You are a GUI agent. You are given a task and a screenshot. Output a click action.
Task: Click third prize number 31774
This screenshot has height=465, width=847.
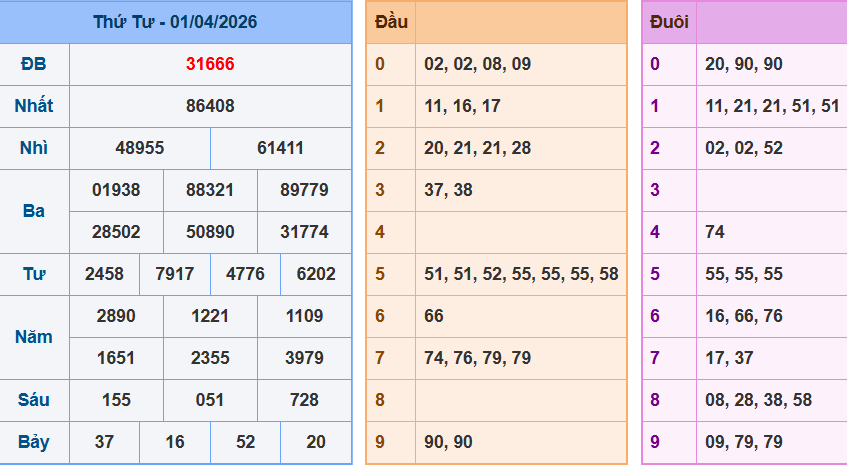tap(304, 232)
